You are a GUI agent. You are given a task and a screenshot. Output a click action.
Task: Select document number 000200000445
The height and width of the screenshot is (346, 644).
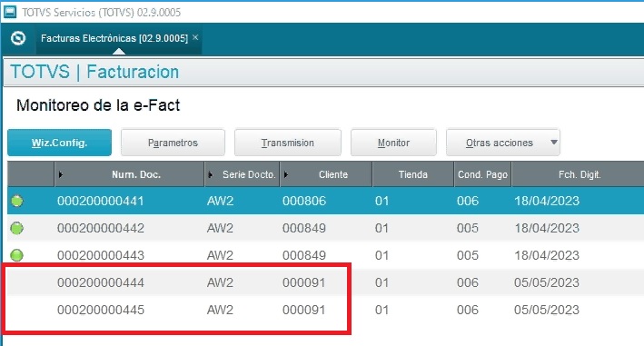point(101,310)
